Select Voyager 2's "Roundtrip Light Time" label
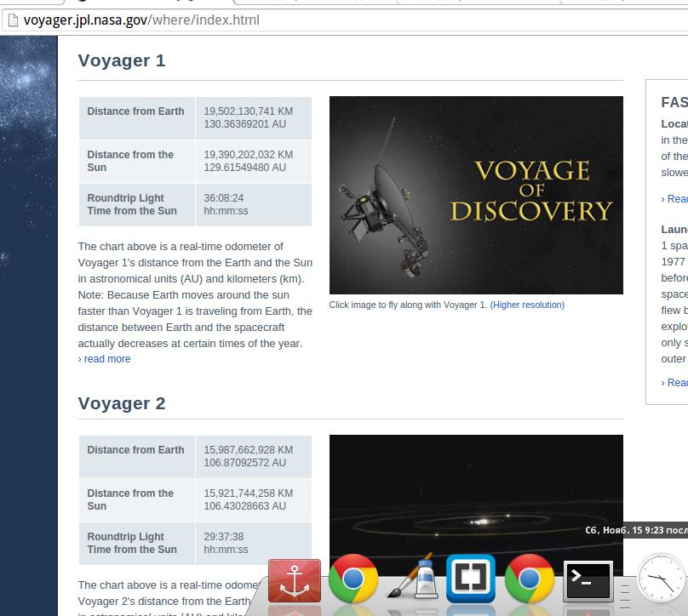The image size is (688, 616). (132, 543)
